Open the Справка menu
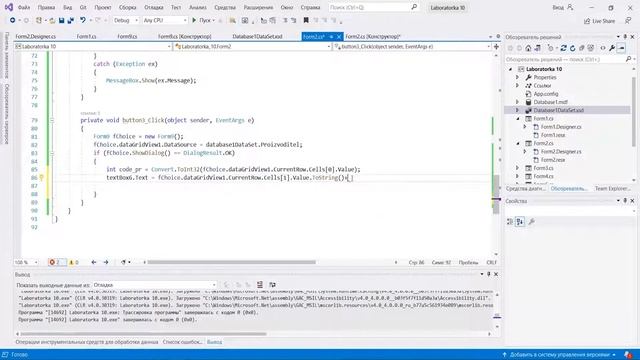This screenshot has width=640, height=360. 310,7
